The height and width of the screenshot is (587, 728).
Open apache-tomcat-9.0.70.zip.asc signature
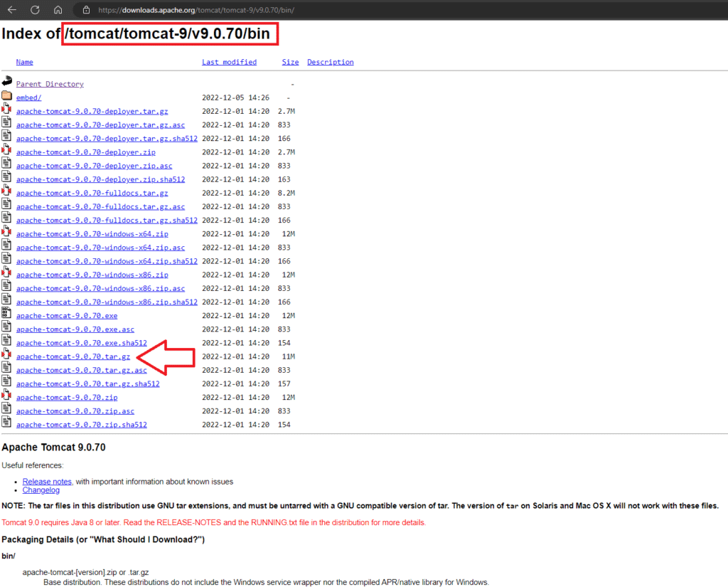[x=75, y=411]
